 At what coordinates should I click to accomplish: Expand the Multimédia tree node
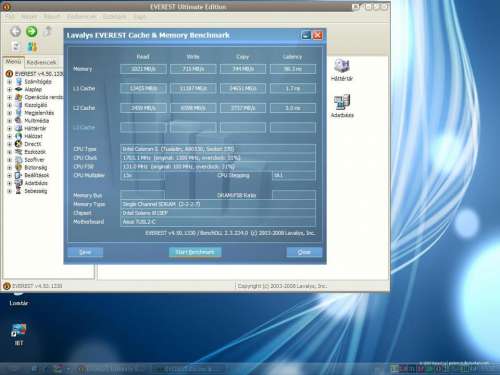click(10, 120)
